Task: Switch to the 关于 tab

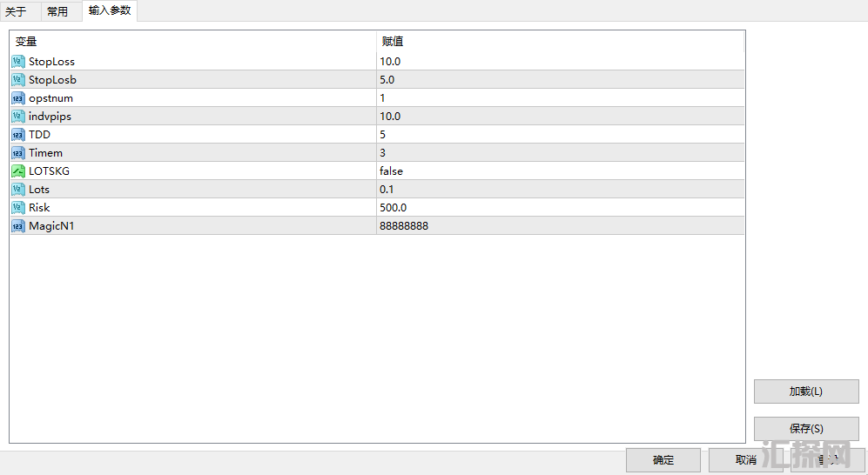Action: pos(16,12)
